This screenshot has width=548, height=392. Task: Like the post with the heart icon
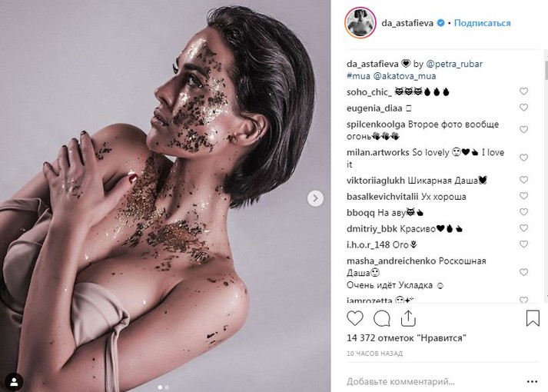coord(355,319)
